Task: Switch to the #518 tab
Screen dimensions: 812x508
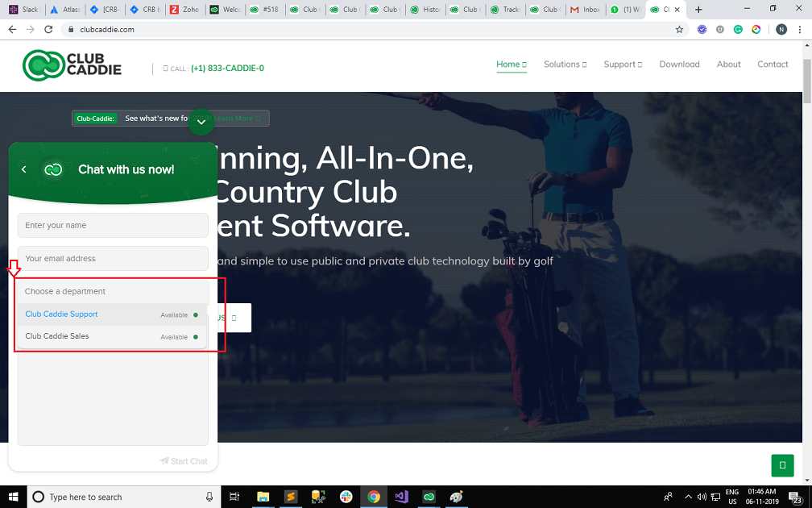Action: click(x=265, y=10)
